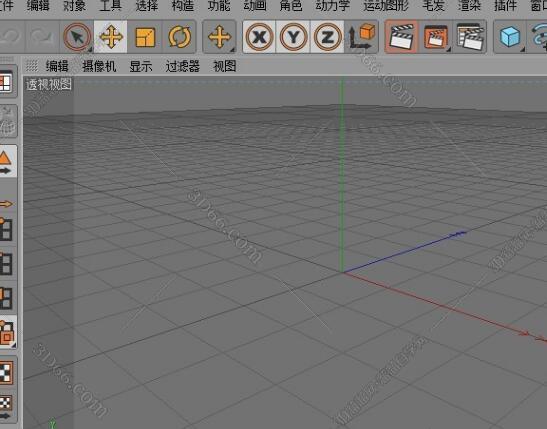Open the 构造 main menu

(x=183, y=6)
